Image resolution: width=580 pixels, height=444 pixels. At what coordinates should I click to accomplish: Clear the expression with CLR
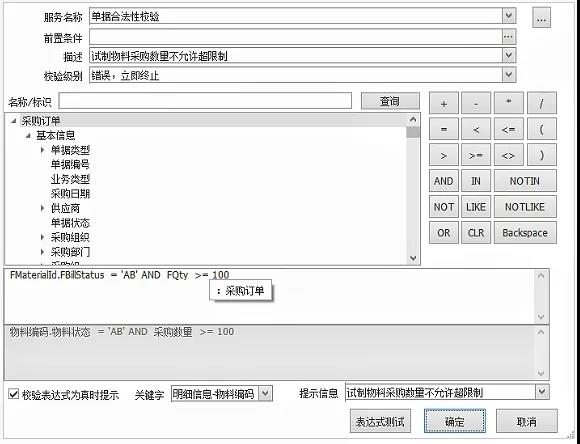tap(476, 233)
